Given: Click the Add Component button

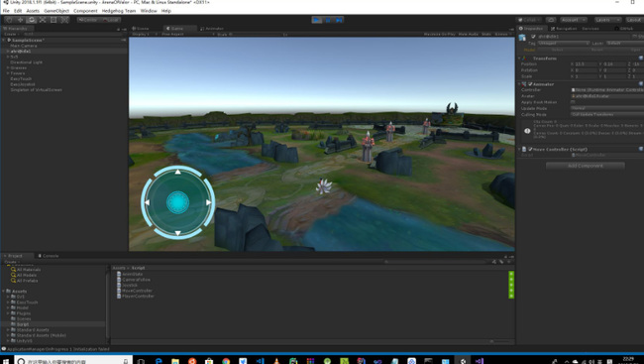Looking at the screenshot, I should coord(586,166).
